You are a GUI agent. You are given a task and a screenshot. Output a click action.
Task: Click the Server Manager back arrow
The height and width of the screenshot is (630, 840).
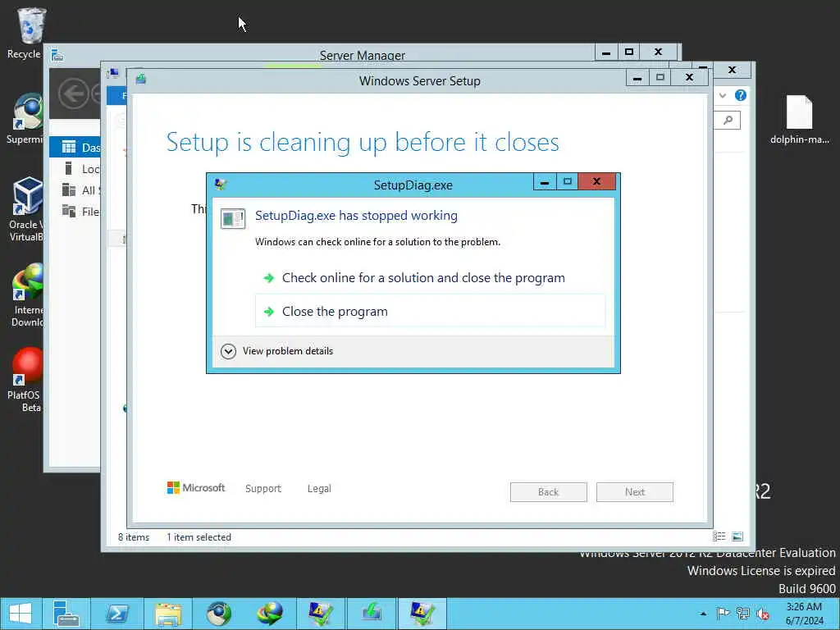(73, 94)
